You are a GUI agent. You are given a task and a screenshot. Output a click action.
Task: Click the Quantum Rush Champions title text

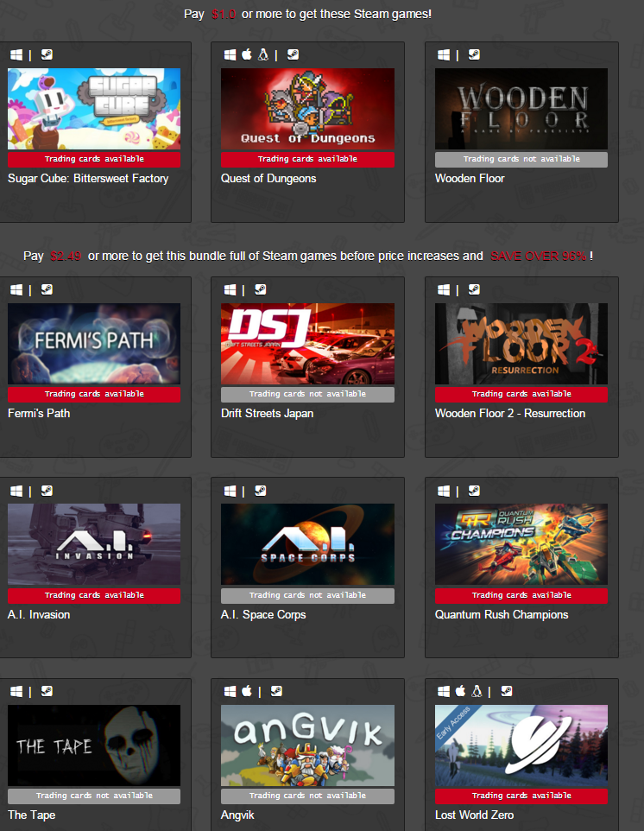click(x=502, y=615)
